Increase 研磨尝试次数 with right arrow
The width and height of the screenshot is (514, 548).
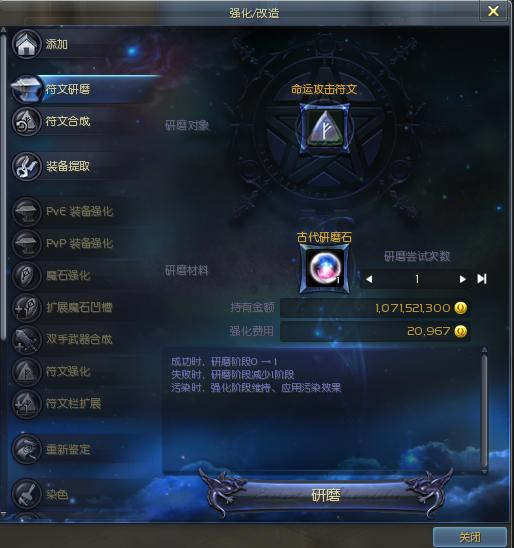462,279
